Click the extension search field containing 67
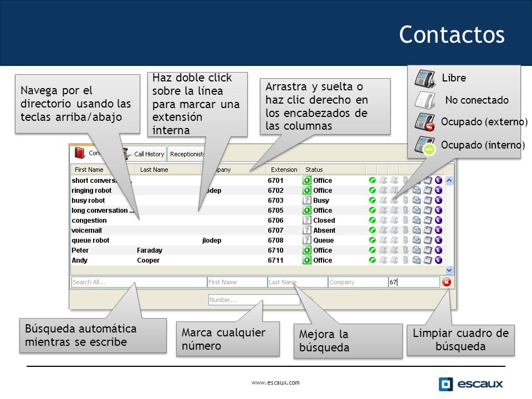Screen dimensions: 532x399 pyautogui.click(x=414, y=282)
